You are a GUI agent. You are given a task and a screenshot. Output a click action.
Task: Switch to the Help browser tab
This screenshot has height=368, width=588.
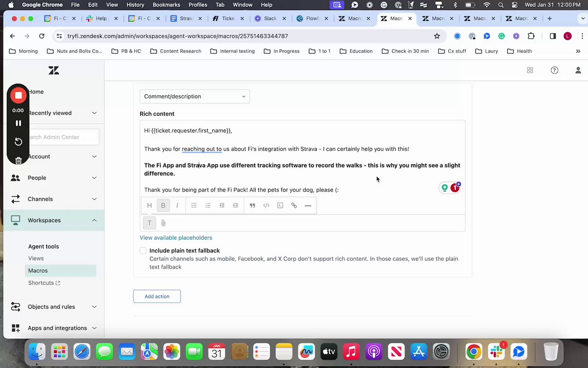click(x=101, y=18)
